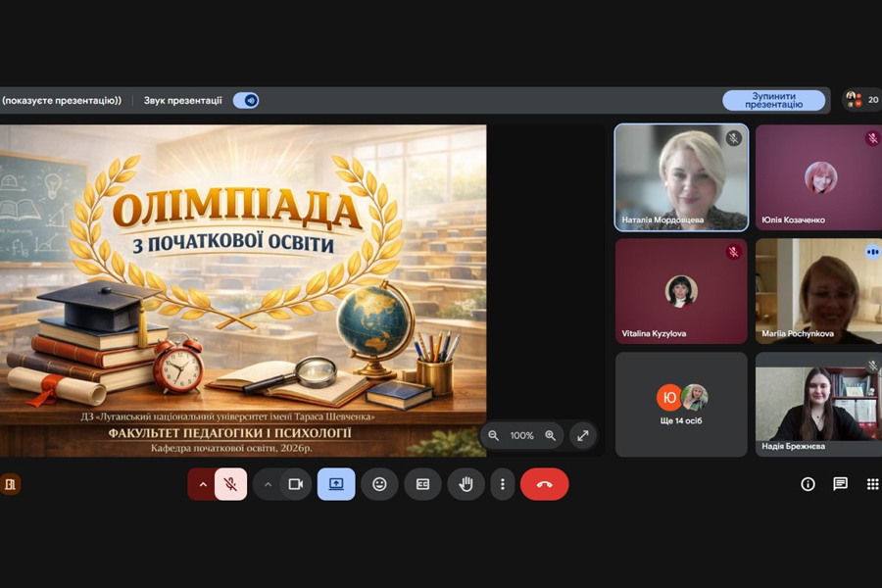
Task: Click 'Зупинити презентацію' button
Action: (773, 100)
